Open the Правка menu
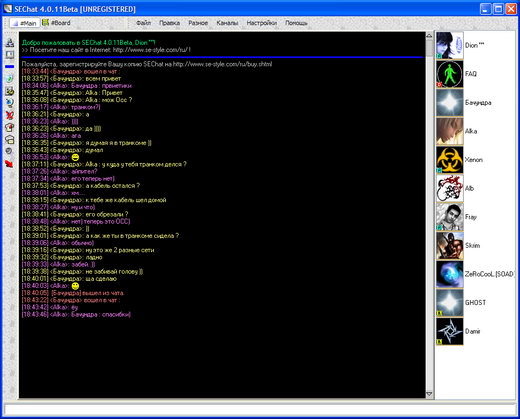 [169, 23]
